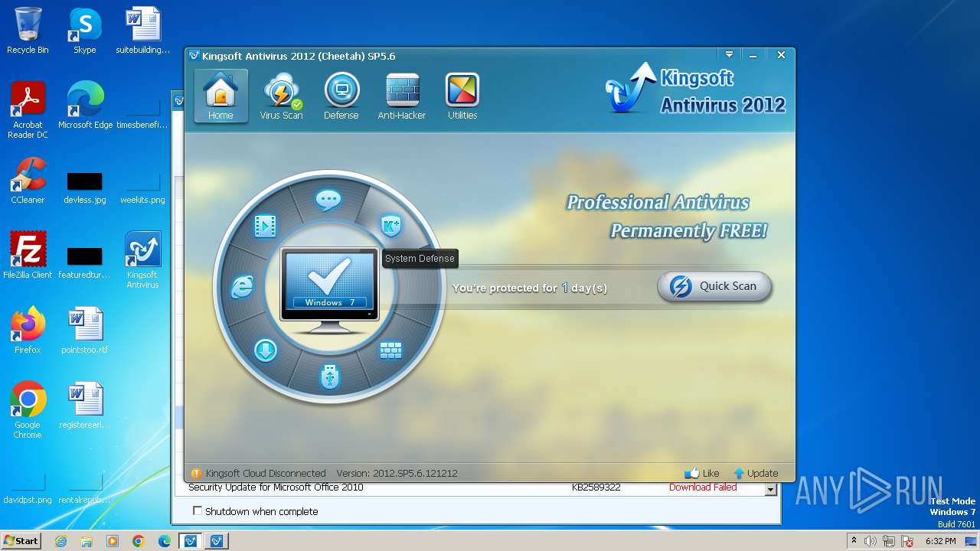The height and width of the screenshot is (551, 980).
Task: Click the Download Failed status text
Action: tap(703, 487)
